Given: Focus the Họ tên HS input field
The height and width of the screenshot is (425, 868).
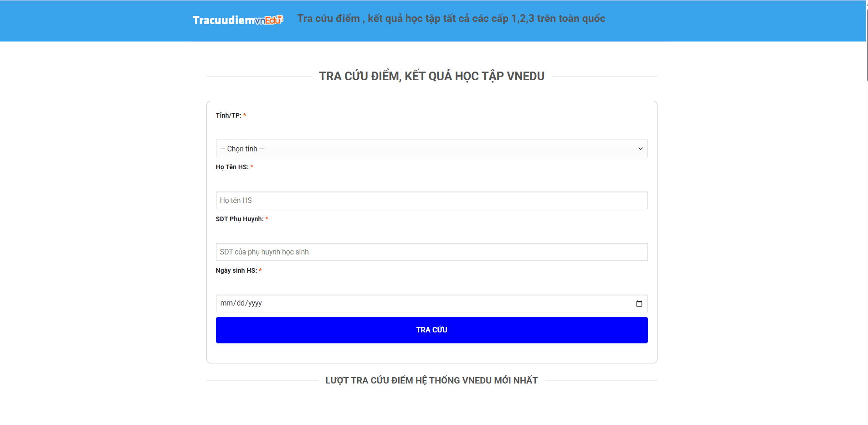Looking at the screenshot, I should tap(431, 201).
